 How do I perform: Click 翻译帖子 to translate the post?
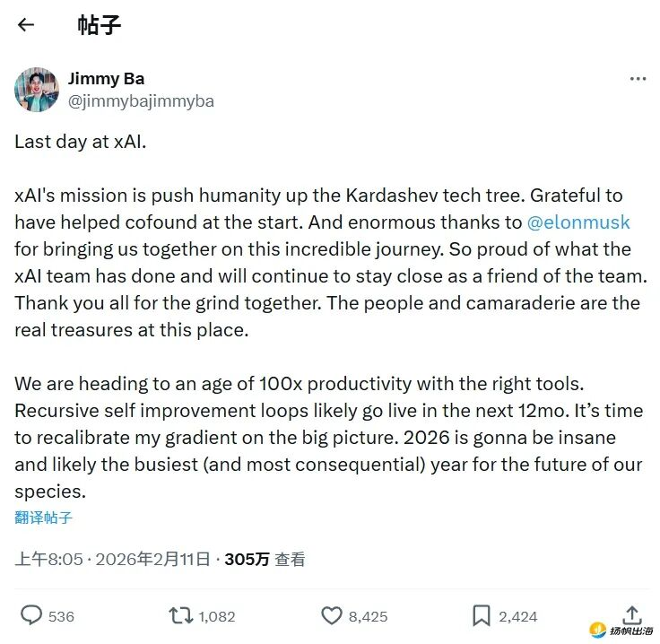43,517
